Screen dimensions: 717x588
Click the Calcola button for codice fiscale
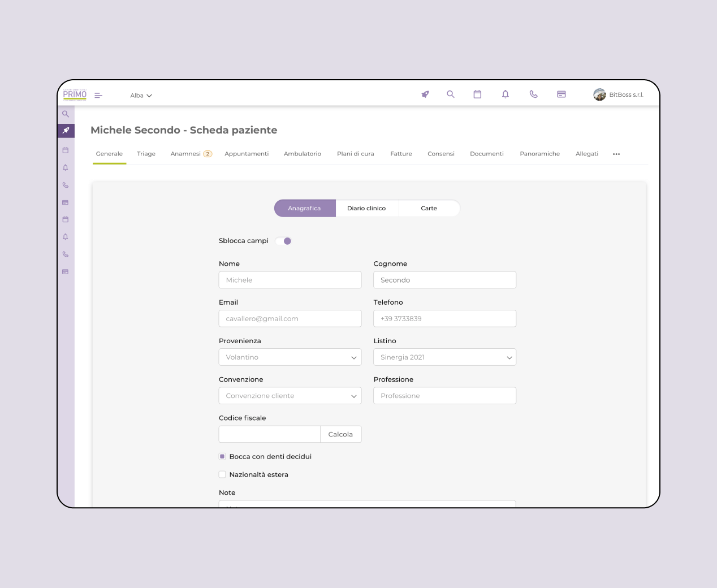tap(340, 434)
